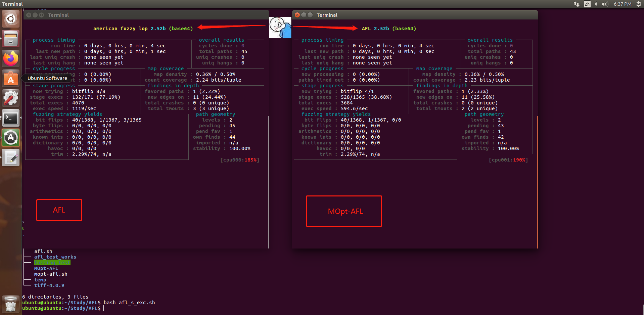This screenshot has height=315, width=644.
Task: Start a new Terminal from the dock
Action: (x=10, y=118)
